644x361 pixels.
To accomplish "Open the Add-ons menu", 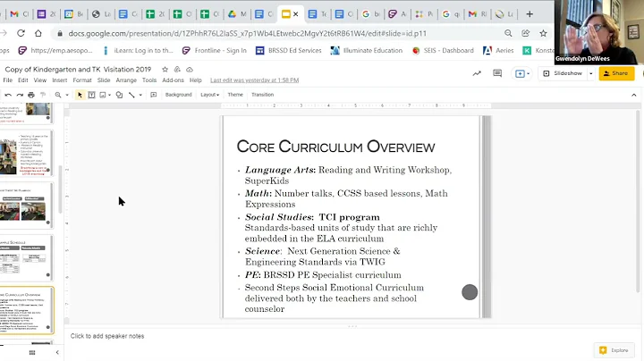I will pyautogui.click(x=173, y=80).
